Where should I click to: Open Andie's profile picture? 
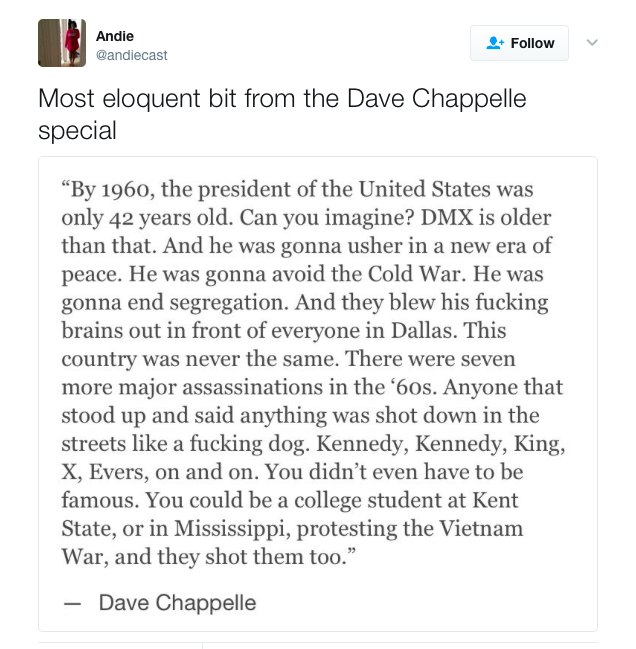(62, 43)
